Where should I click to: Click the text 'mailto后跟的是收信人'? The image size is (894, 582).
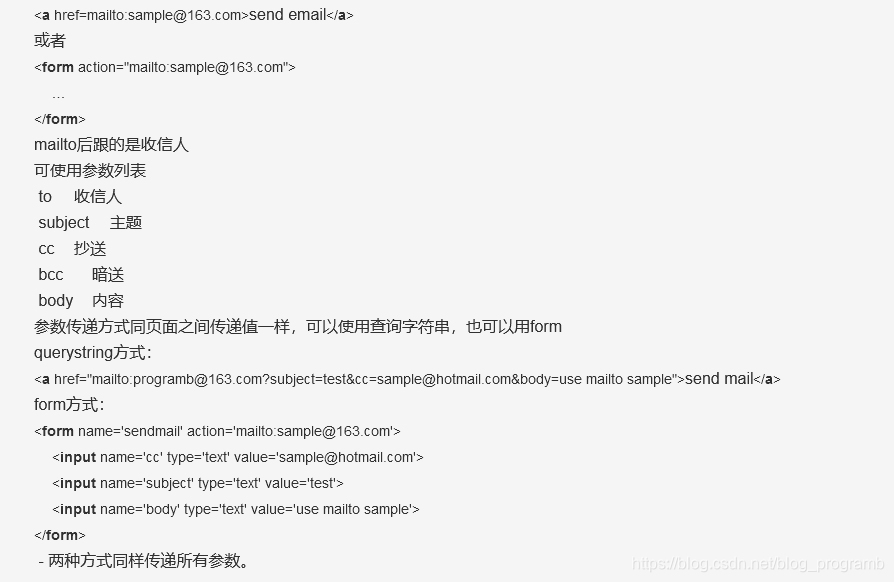[111, 145]
